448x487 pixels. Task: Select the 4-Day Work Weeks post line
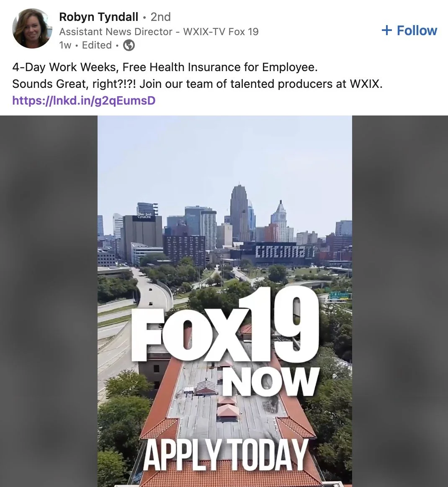click(165, 67)
